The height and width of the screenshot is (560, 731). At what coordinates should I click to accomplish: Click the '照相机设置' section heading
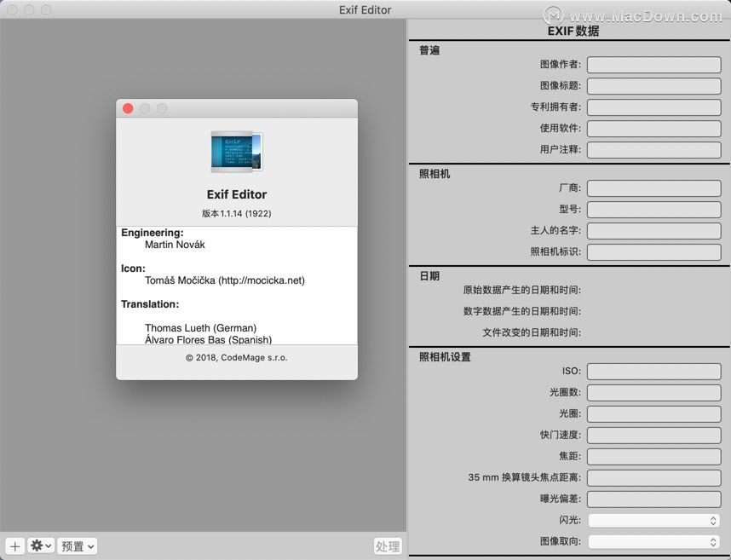pos(445,357)
